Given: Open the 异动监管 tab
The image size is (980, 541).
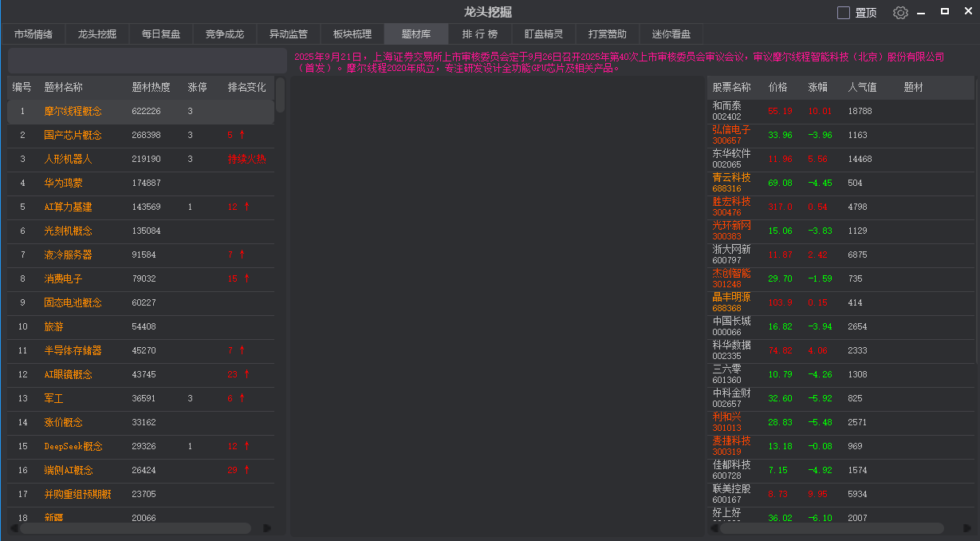Looking at the screenshot, I should click(x=287, y=34).
